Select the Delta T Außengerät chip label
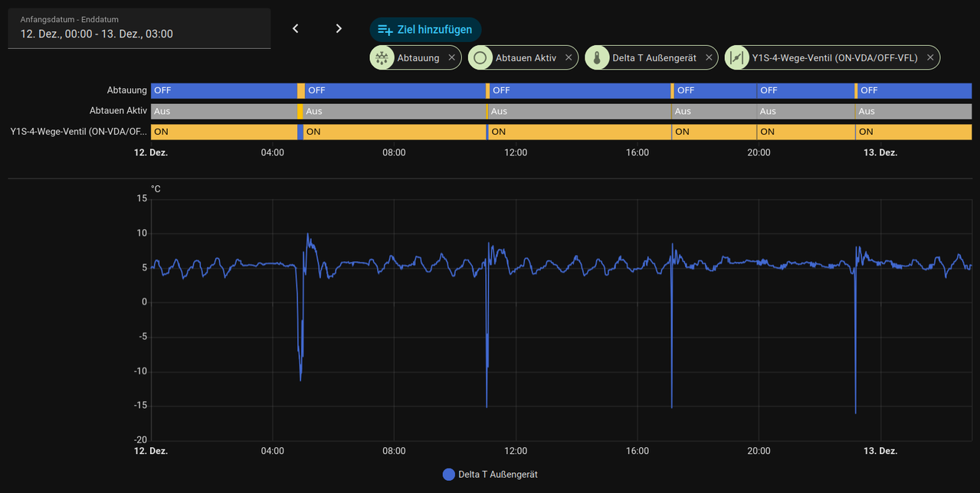 pos(654,57)
